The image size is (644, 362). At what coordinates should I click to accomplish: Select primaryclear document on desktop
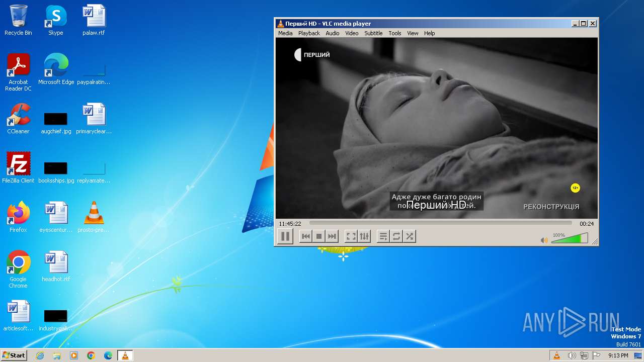coord(94,119)
